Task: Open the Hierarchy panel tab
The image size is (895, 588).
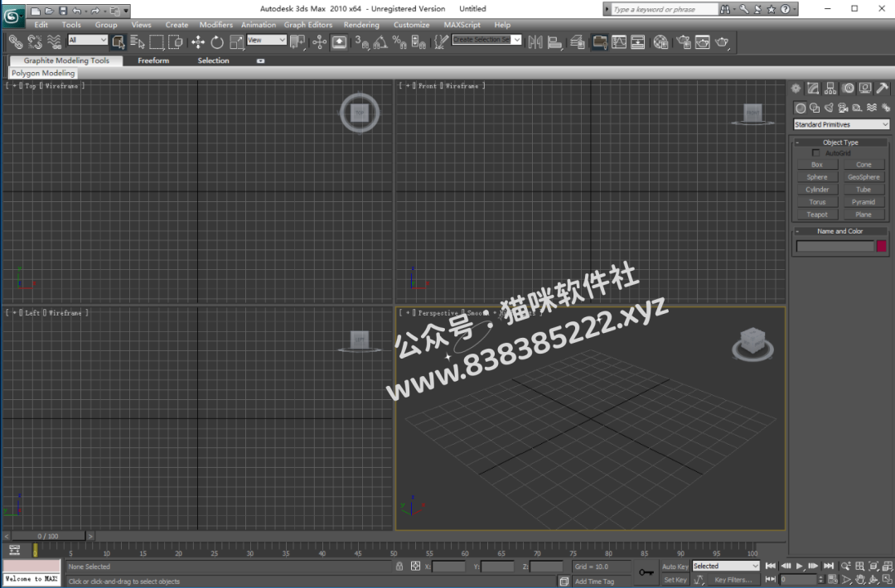Action: point(830,89)
